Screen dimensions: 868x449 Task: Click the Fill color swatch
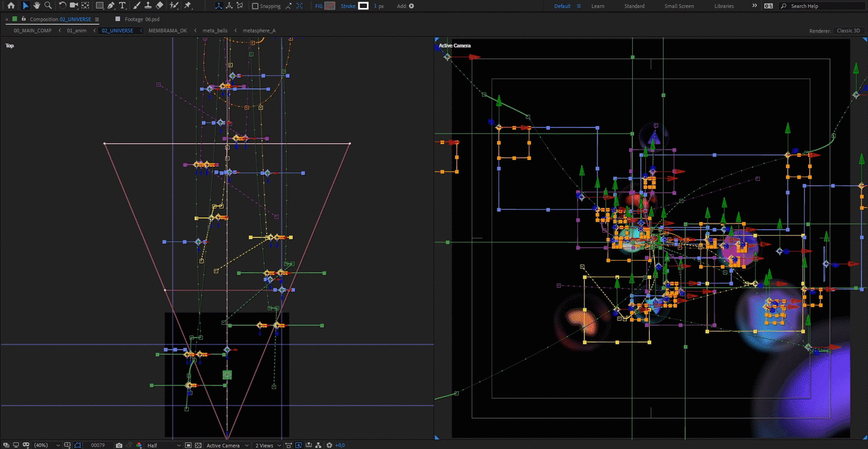click(330, 6)
